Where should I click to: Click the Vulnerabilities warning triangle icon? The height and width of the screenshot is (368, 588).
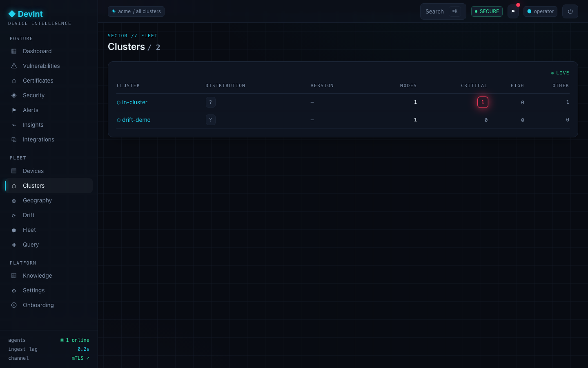click(x=14, y=66)
